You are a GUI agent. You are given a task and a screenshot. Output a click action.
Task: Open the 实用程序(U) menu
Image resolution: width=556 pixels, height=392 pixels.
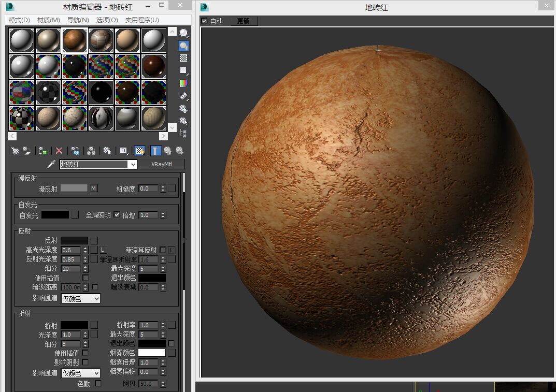[142, 20]
